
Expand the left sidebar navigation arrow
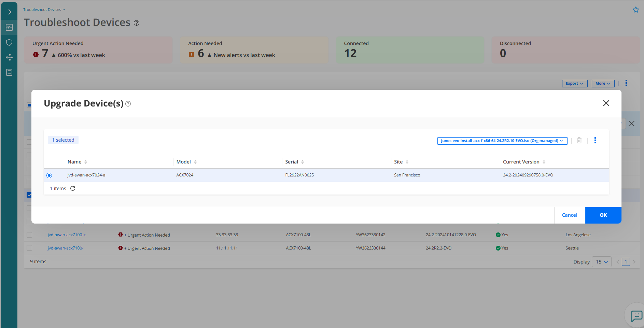10,12
